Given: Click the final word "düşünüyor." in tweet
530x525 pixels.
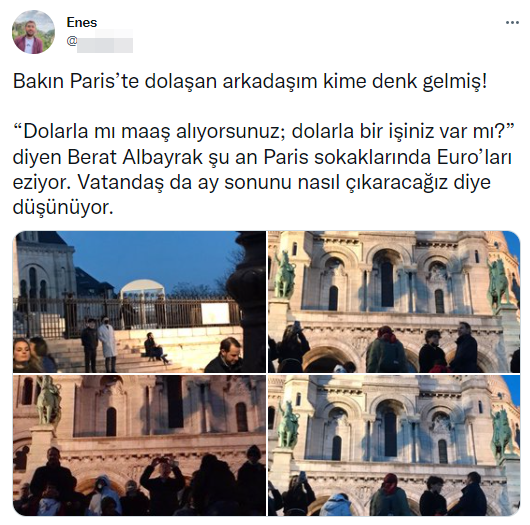Looking at the screenshot, I should pos(63,207).
